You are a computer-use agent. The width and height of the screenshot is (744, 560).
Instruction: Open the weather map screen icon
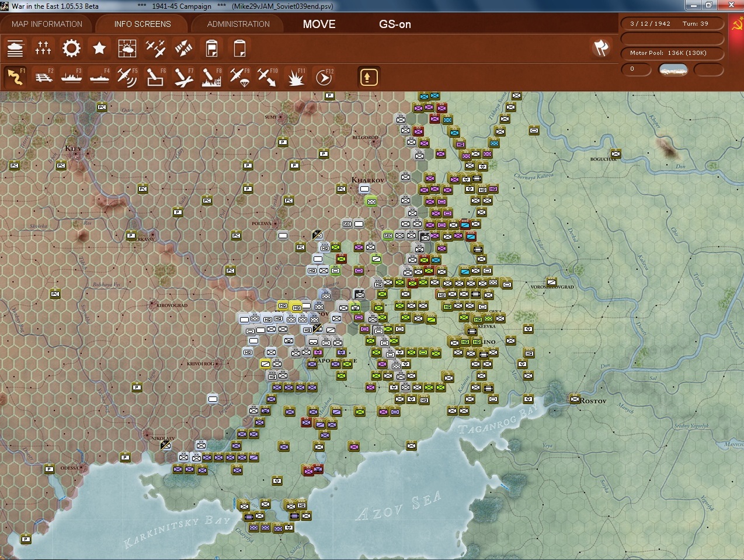point(127,48)
